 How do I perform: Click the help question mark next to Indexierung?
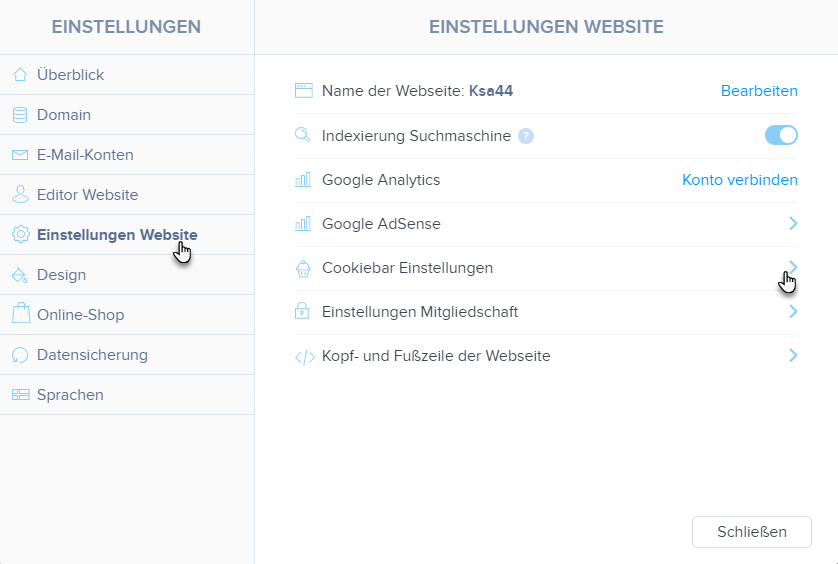526,136
